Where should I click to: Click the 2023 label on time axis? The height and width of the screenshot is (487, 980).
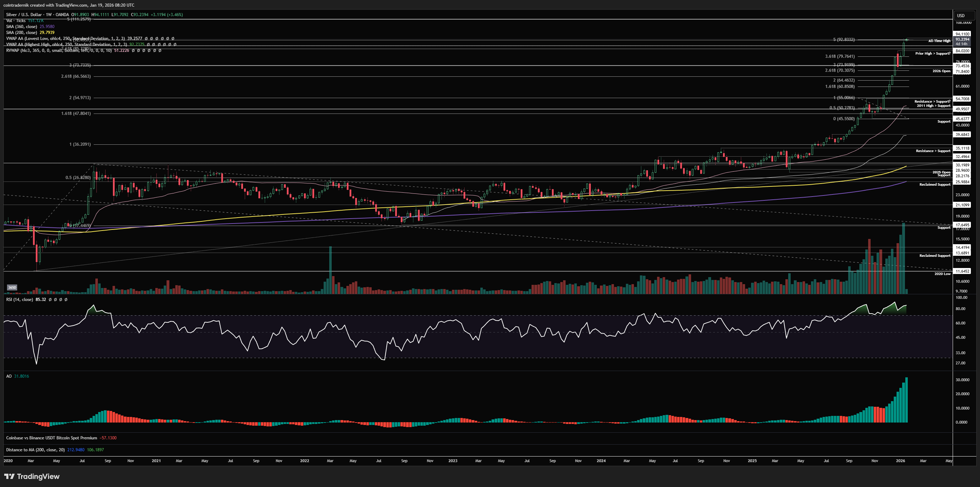(x=453, y=461)
